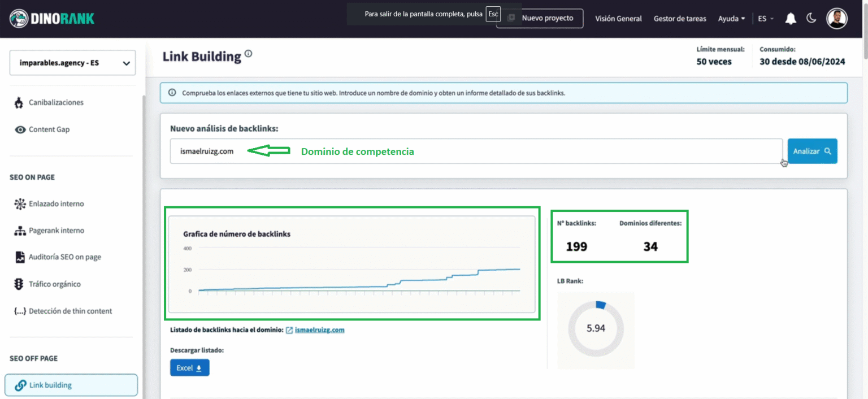Click the Link building chain icon
Screen dimensions: 868x399
(20, 385)
